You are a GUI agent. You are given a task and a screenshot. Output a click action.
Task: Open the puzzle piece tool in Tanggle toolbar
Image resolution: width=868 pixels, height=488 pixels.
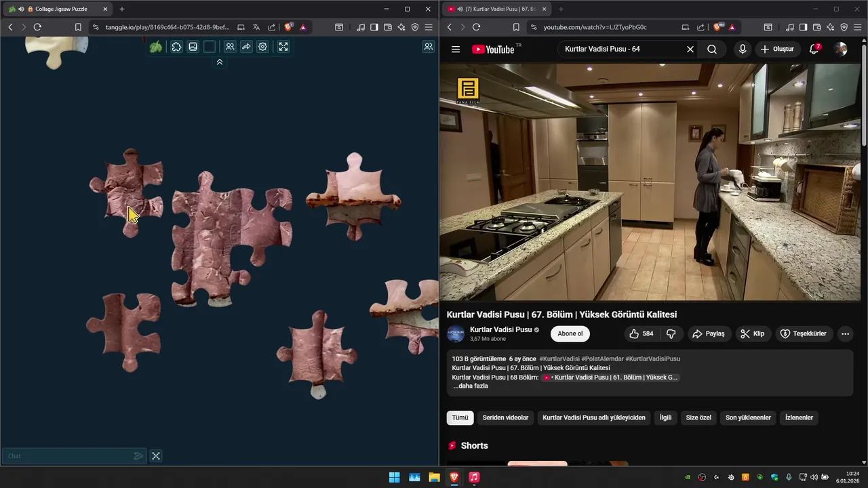coord(176,47)
